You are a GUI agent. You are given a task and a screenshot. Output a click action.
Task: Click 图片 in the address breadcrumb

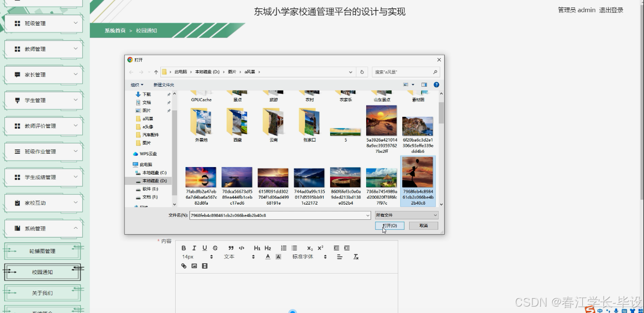[x=232, y=72]
